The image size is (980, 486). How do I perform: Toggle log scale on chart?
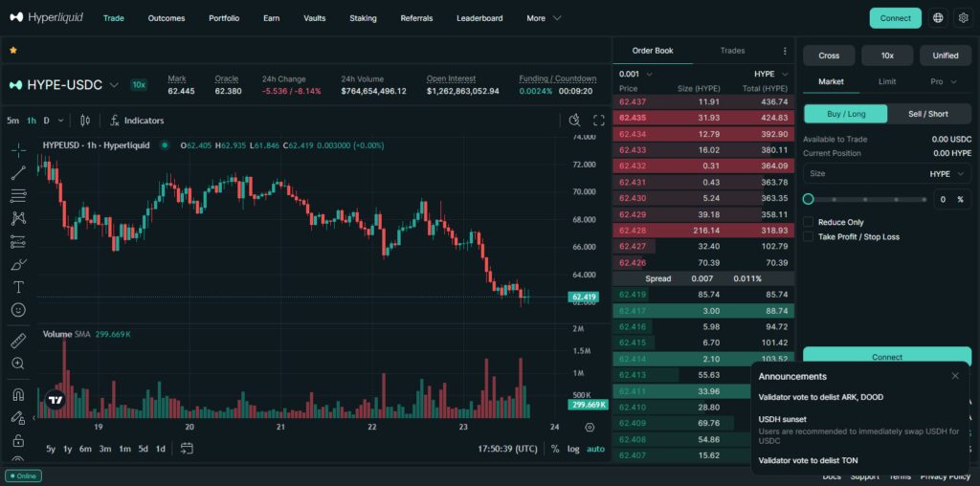click(x=573, y=449)
